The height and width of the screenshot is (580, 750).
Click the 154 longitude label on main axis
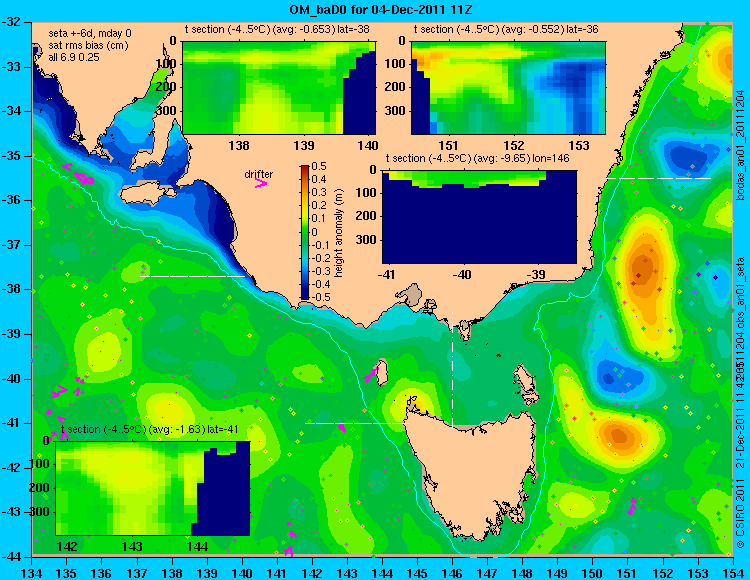[732, 573]
